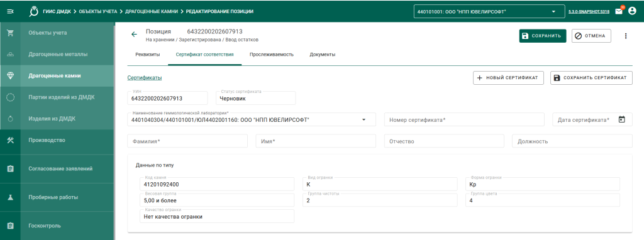
Task: Open the gemological laboratory name dropdown
Action: (252, 119)
